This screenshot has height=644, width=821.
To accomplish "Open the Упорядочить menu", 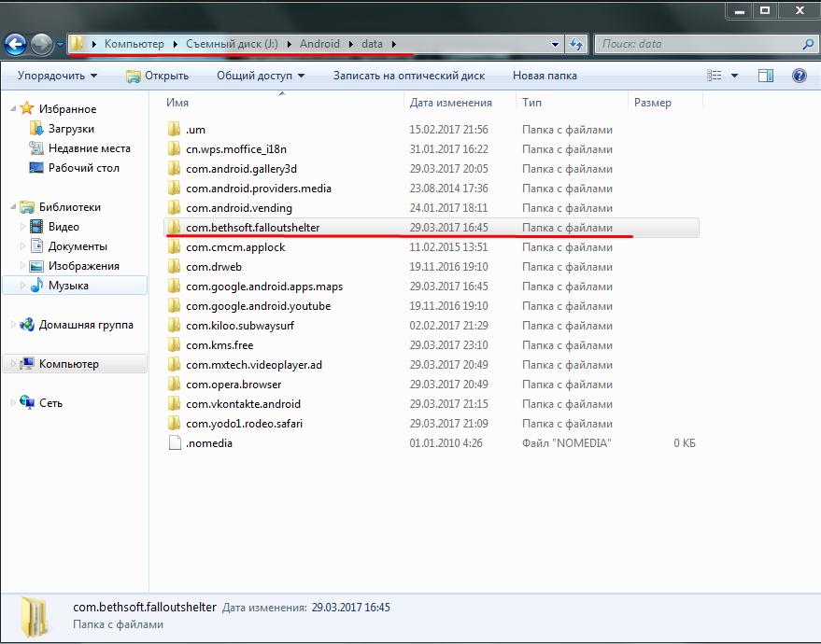I will click(x=57, y=76).
